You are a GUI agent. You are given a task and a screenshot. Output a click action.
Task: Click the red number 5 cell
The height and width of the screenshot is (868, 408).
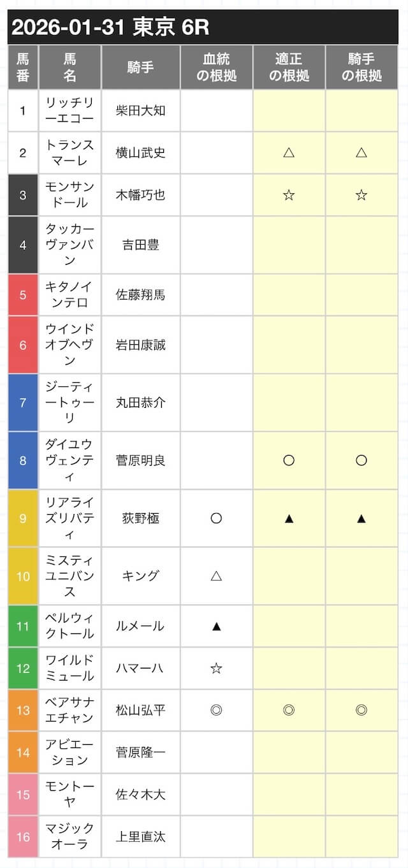(x=23, y=294)
